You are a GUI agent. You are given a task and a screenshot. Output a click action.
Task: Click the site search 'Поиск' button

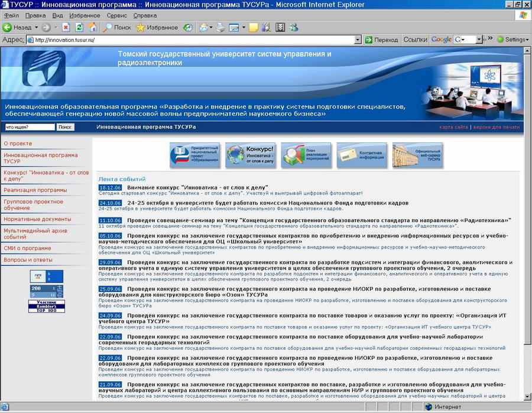[65, 127]
